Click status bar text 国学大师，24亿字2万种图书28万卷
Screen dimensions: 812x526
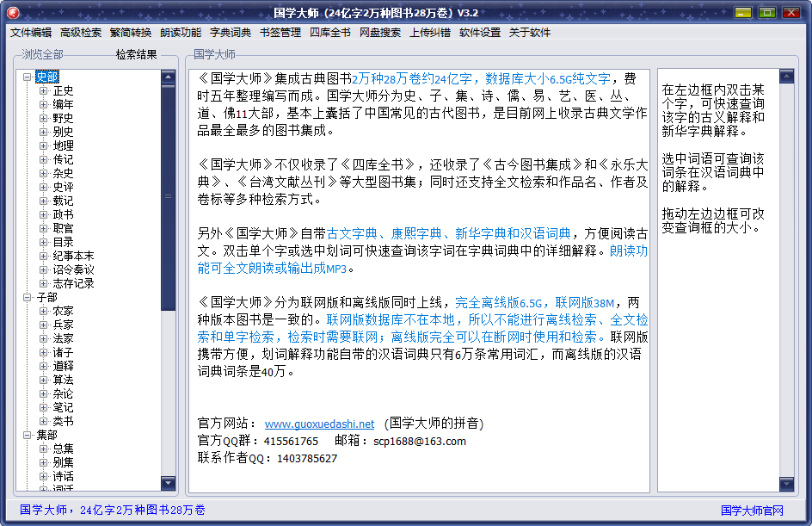pos(113,510)
